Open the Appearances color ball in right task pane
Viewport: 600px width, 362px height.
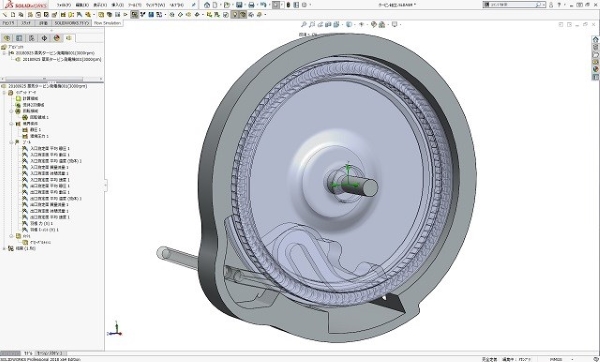(596, 69)
